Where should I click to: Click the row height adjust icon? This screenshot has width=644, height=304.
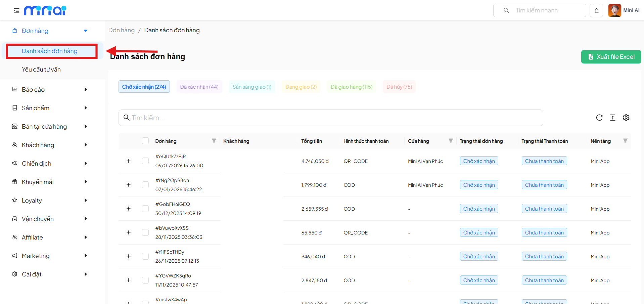click(x=612, y=118)
